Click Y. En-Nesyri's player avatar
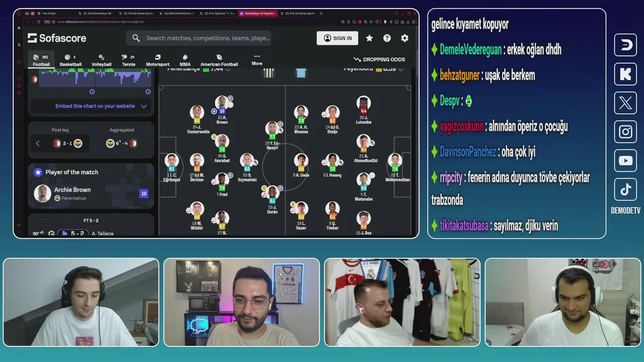The height and width of the screenshot is (362, 644). point(272,129)
